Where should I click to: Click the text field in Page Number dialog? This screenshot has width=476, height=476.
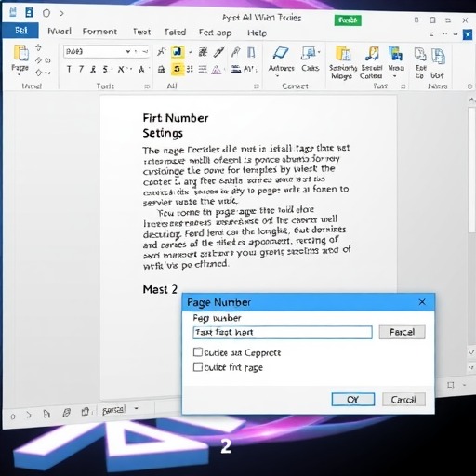click(283, 332)
